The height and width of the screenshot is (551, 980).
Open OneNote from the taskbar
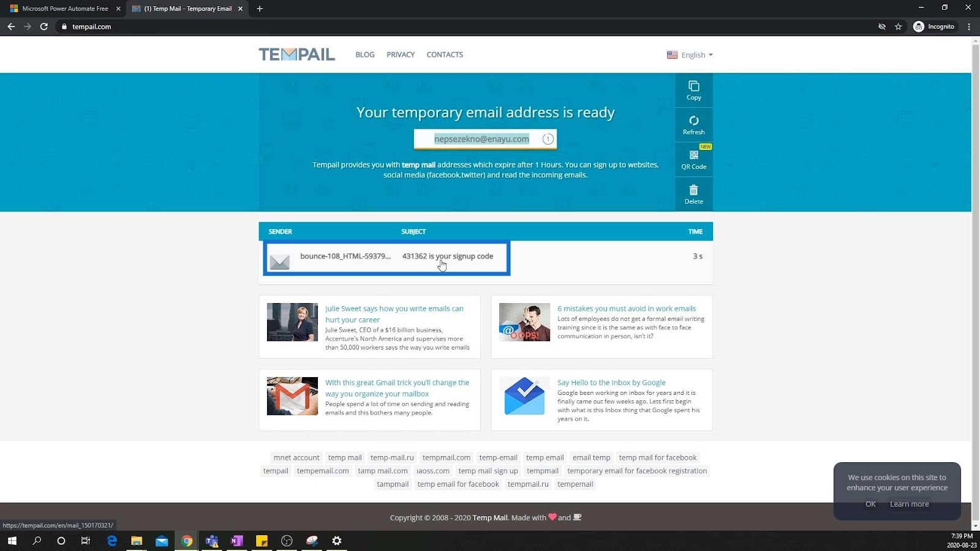click(237, 541)
